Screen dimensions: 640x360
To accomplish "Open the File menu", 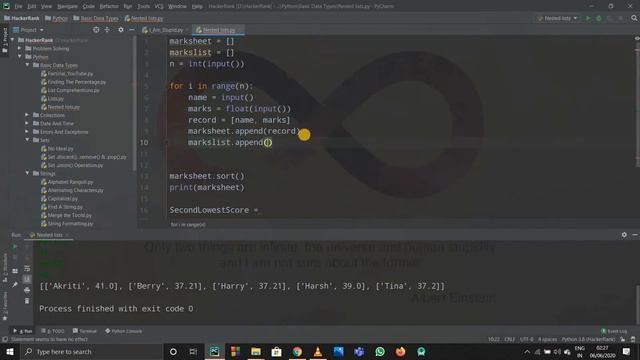I will coord(19,6).
